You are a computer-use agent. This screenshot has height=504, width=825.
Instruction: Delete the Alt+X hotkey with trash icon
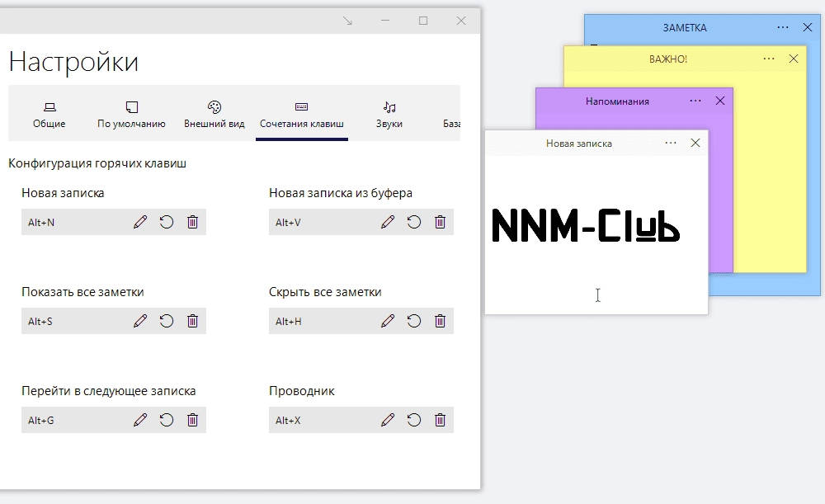coord(441,420)
